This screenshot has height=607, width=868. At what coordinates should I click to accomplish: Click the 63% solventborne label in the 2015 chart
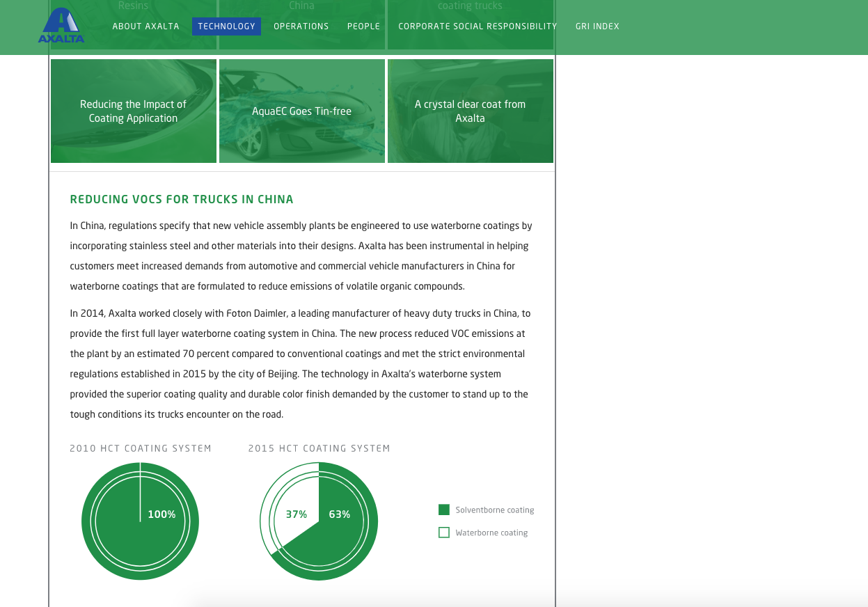340,514
